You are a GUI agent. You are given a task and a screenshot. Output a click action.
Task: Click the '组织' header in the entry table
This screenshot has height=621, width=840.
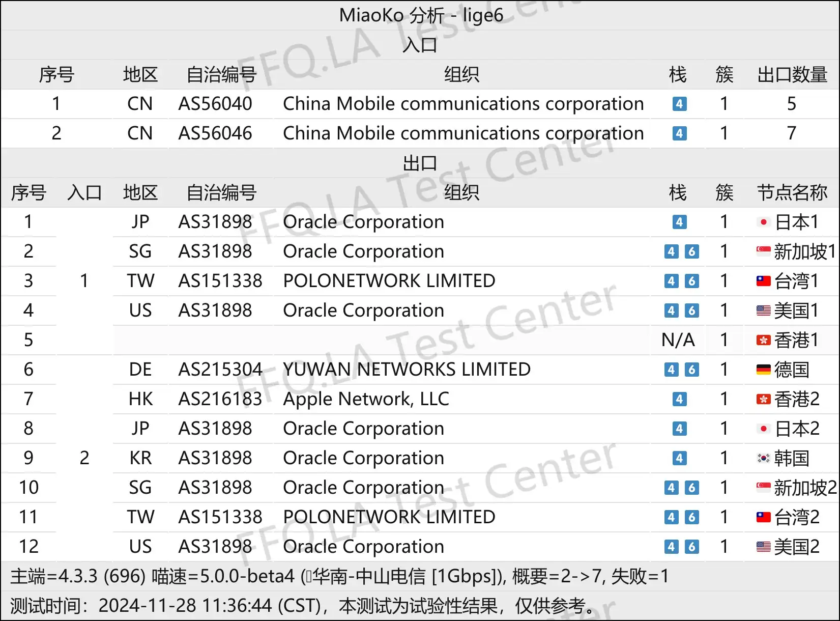(x=461, y=74)
